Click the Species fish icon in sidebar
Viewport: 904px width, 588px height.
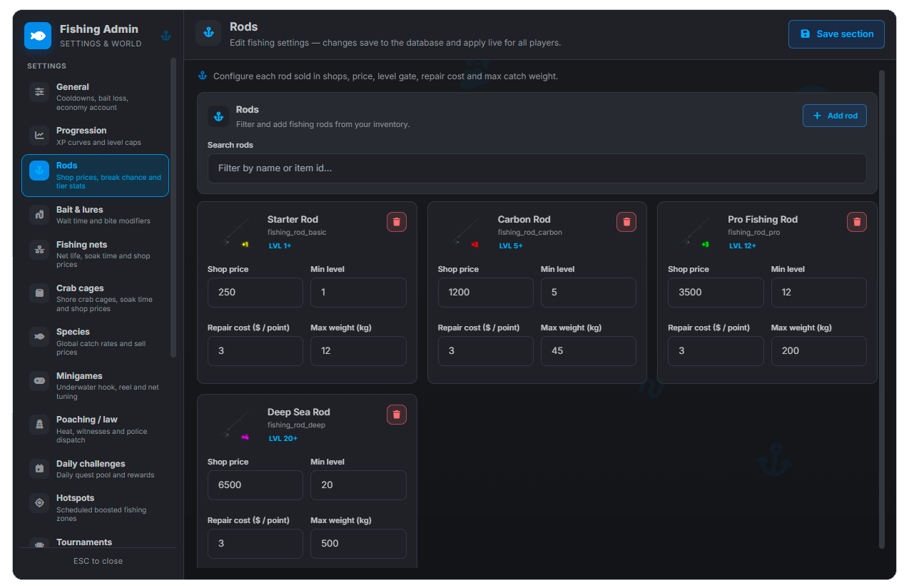coord(39,337)
